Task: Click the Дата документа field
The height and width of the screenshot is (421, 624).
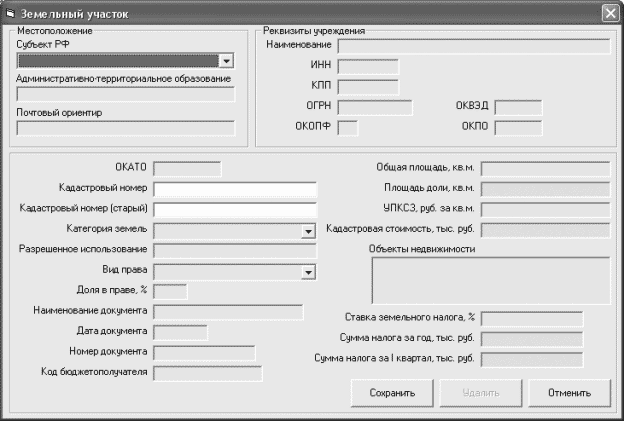Action: (x=180, y=332)
